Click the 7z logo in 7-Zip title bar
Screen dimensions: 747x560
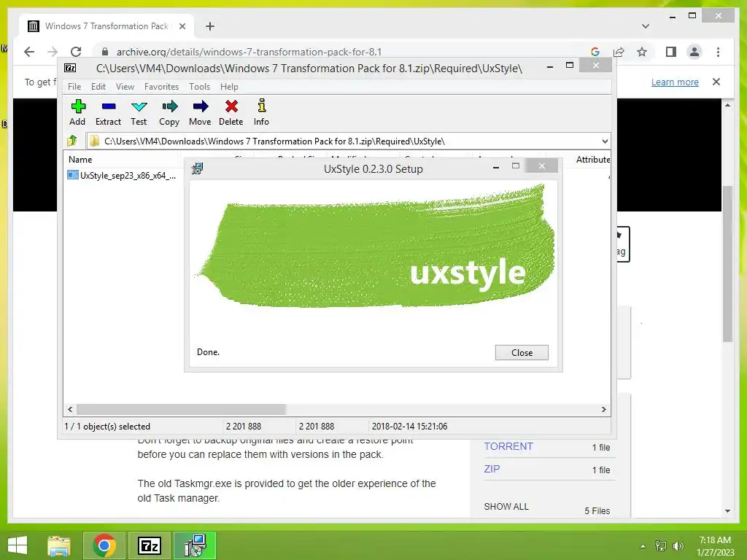coord(71,68)
